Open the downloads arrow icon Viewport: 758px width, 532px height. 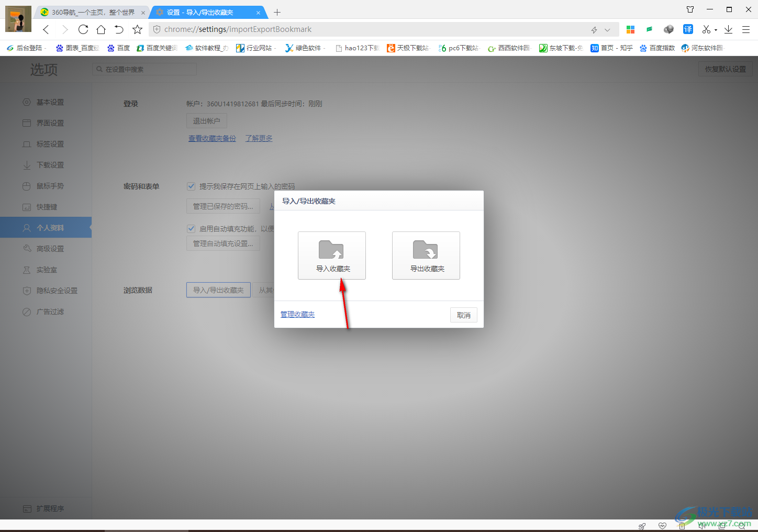tap(728, 29)
